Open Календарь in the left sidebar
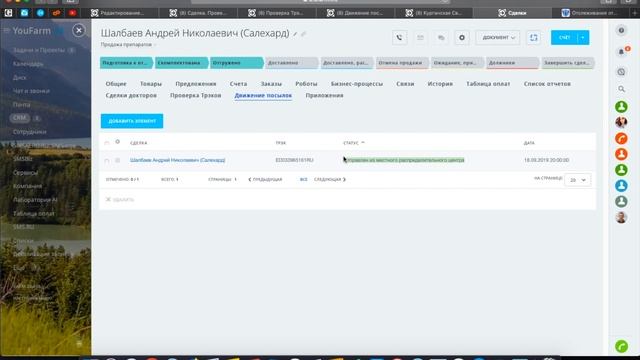The image size is (640, 360). [28, 64]
